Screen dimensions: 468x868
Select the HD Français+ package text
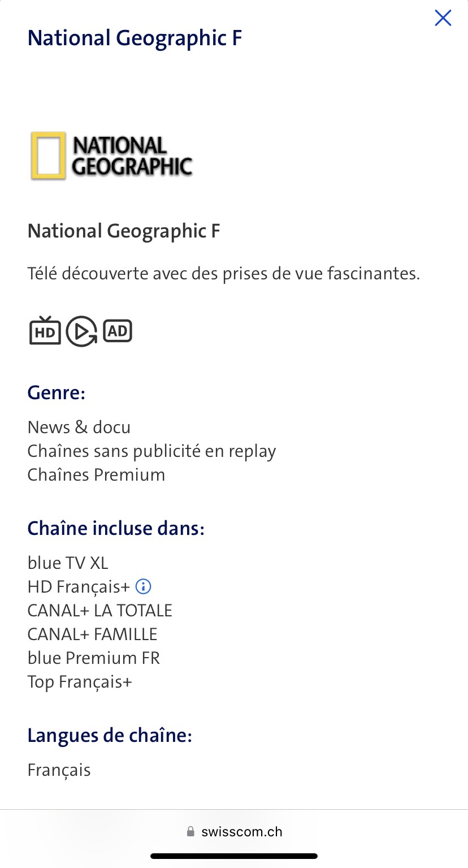[x=79, y=587]
